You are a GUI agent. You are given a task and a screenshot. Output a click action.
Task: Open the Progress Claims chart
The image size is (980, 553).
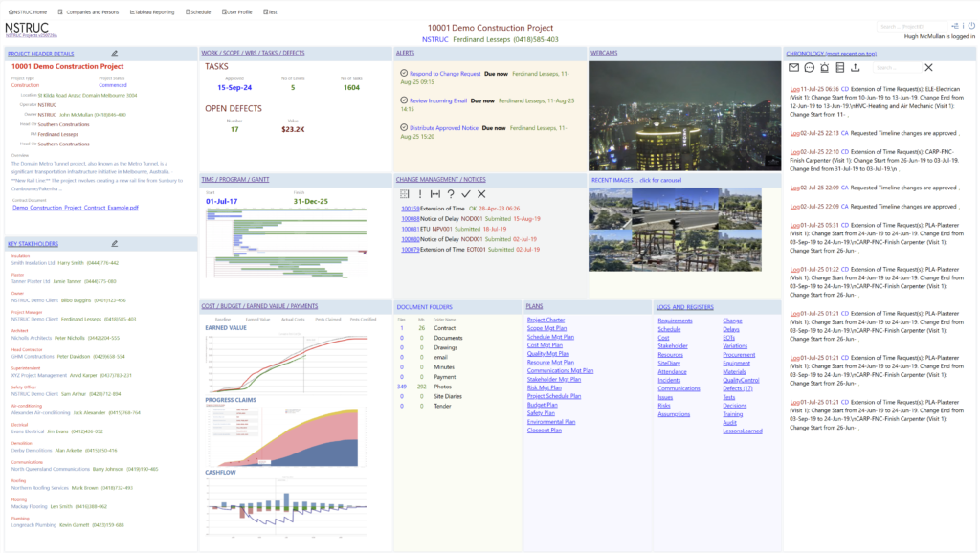(x=287, y=435)
